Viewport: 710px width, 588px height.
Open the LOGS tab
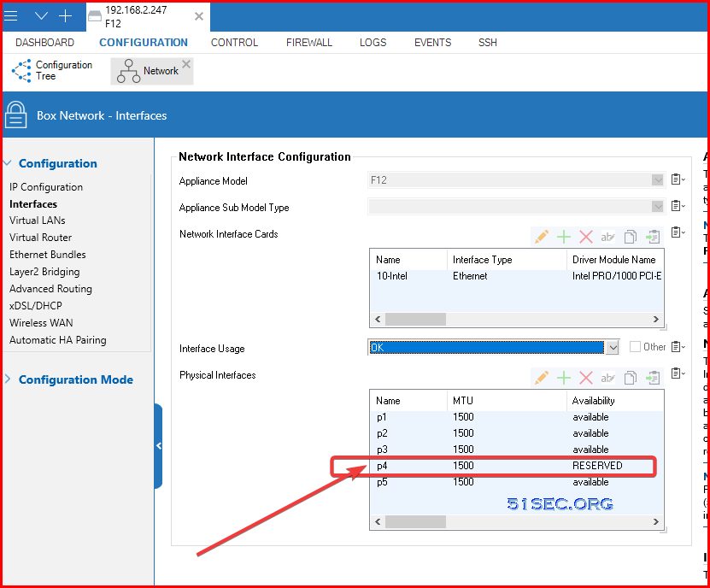tap(373, 43)
